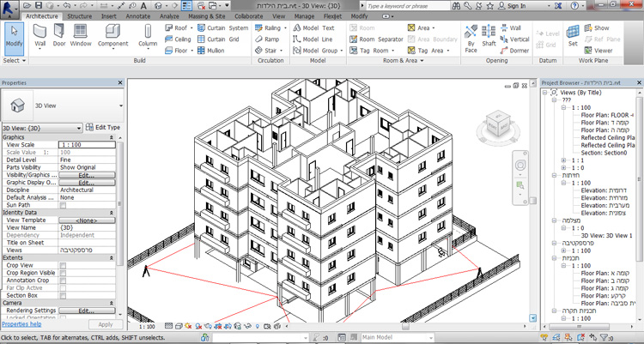The height and width of the screenshot is (344, 644).
Task: Toggle Crop Region Visible checkbox
Action: pyautogui.click(x=63, y=273)
